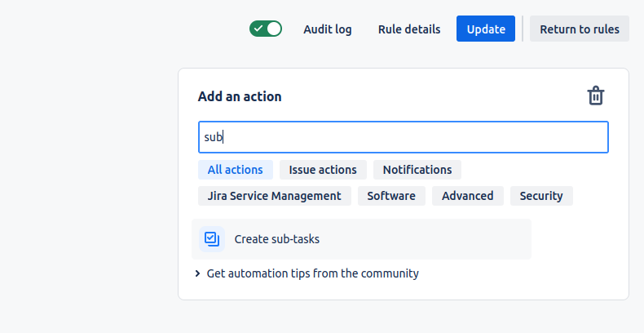Viewport: 644px width, 333px height.
Task: Choose the Create sub-tasks action label
Action: click(x=277, y=239)
